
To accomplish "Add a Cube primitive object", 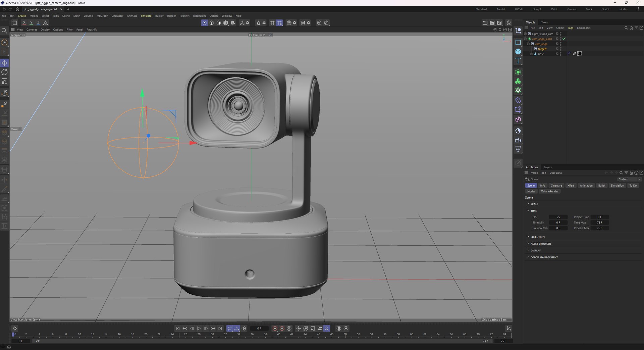I will point(518,52).
